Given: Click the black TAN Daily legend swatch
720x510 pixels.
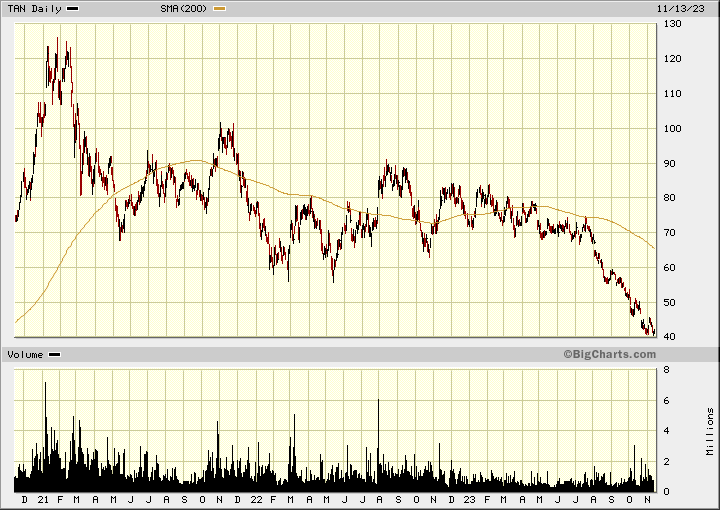Looking at the screenshot, I should [73, 9].
